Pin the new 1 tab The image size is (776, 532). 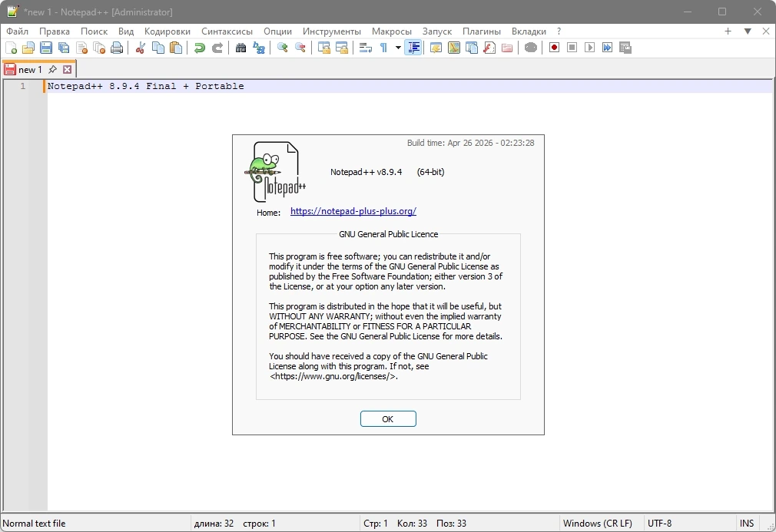tap(52, 70)
